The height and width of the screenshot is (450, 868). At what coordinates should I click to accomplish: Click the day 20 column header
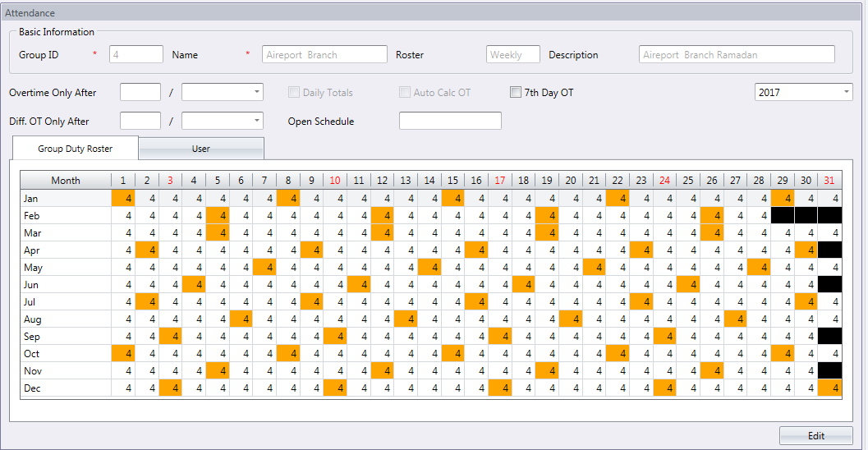click(x=571, y=181)
